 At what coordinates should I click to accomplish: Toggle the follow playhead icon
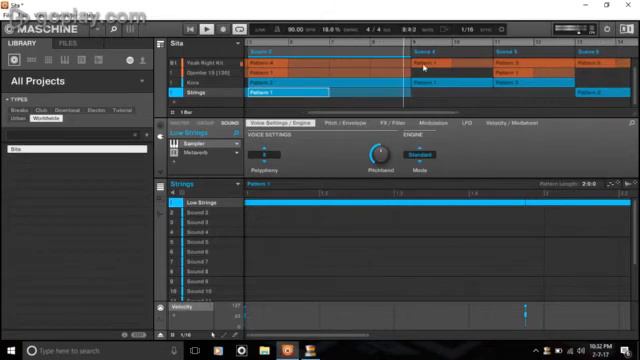point(444,29)
